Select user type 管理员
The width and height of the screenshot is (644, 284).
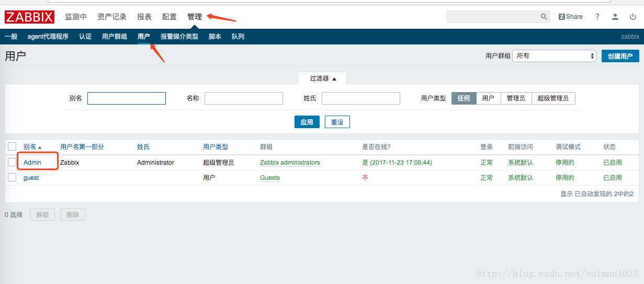pos(516,98)
